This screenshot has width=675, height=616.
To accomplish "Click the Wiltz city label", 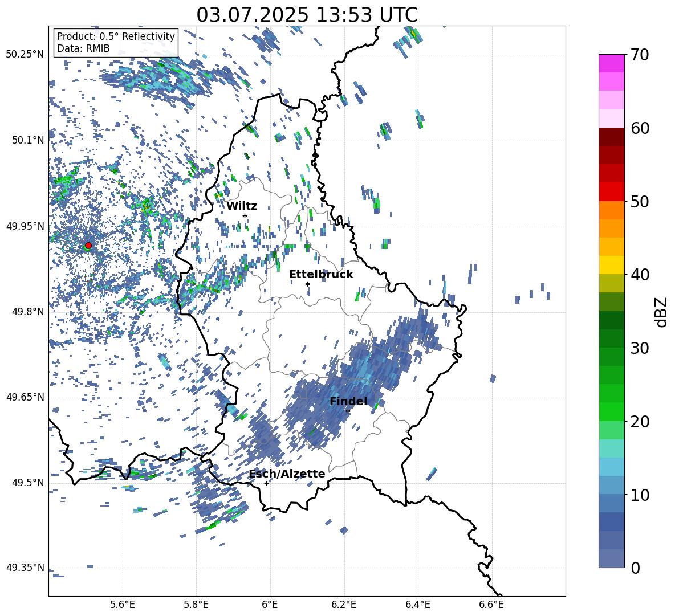I will [242, 206].
